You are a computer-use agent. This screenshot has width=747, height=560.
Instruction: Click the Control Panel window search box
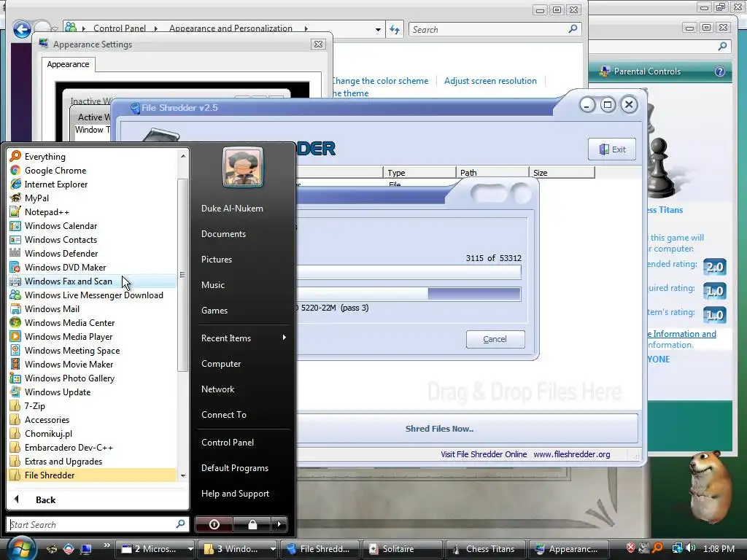pyautogui.click(x=495, y=29)
